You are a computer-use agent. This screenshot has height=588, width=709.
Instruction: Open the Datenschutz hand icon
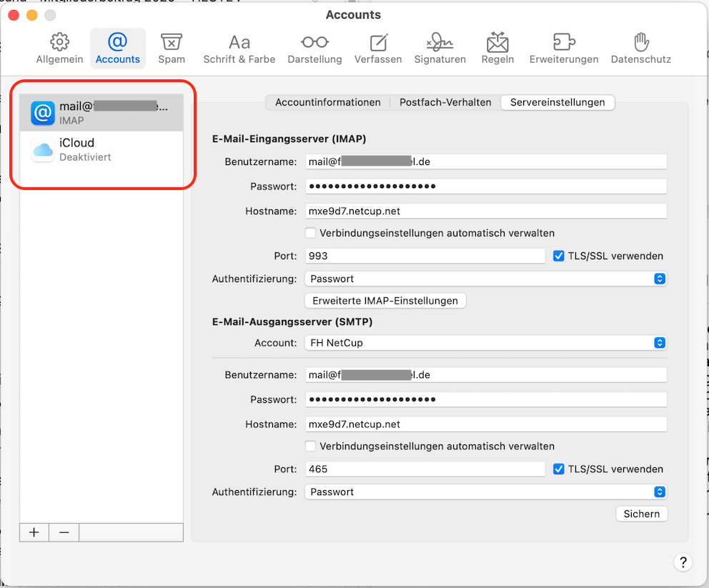(640, 49)
